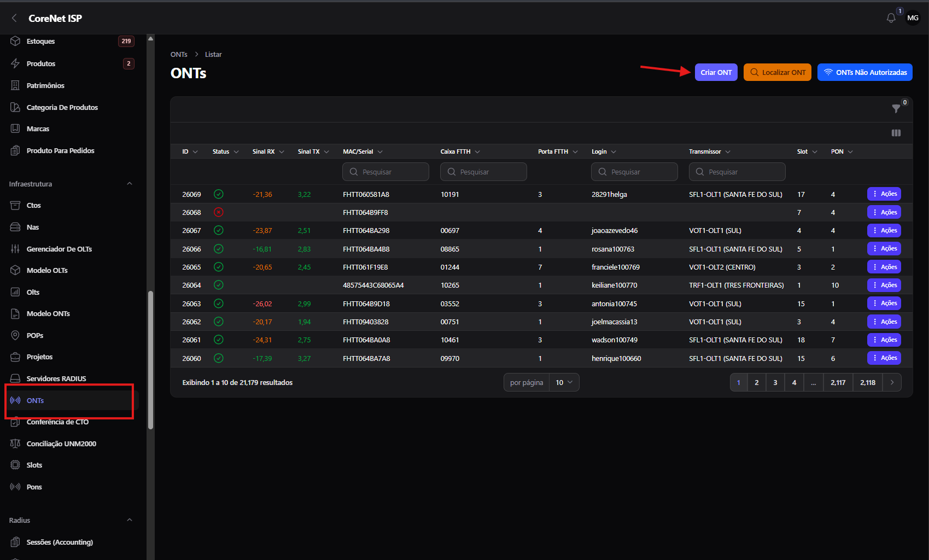The height and width of the screenshot is (560, 929).
Task: Open the column visibility toggle icon
Action: point(896,133)
